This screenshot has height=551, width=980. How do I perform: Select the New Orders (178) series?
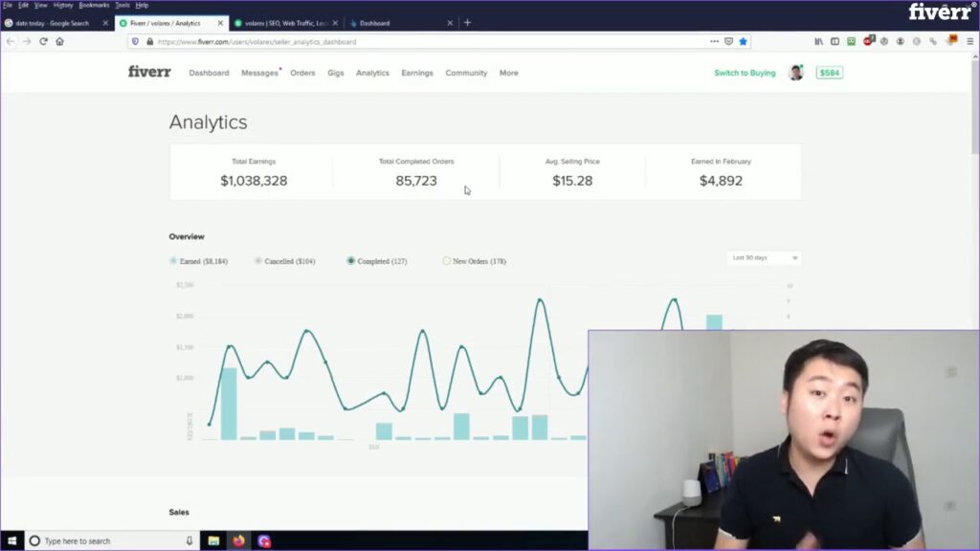(475, 261)
